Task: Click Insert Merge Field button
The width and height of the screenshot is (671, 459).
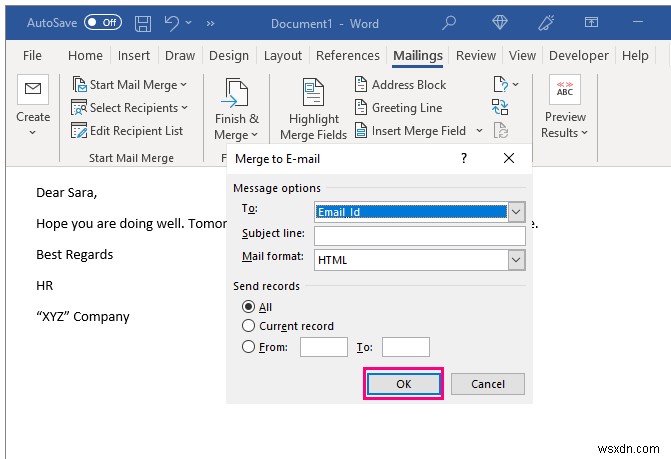Action: pyautogui.click(x=411, y=130)
